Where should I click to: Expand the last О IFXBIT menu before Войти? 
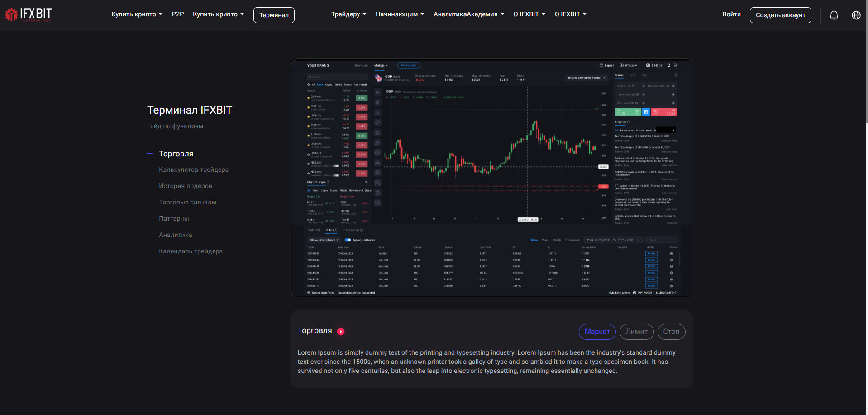tap(570, 14)
